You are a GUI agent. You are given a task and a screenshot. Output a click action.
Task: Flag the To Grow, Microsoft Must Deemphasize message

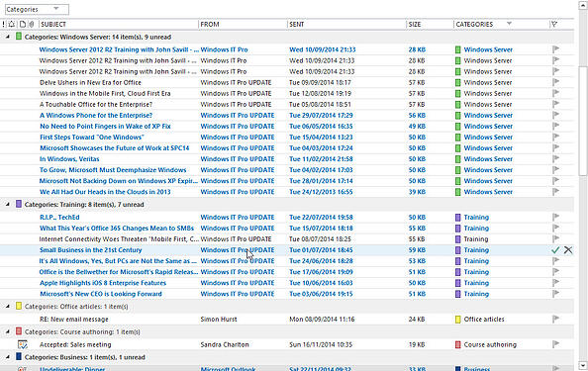coord(555,169)
